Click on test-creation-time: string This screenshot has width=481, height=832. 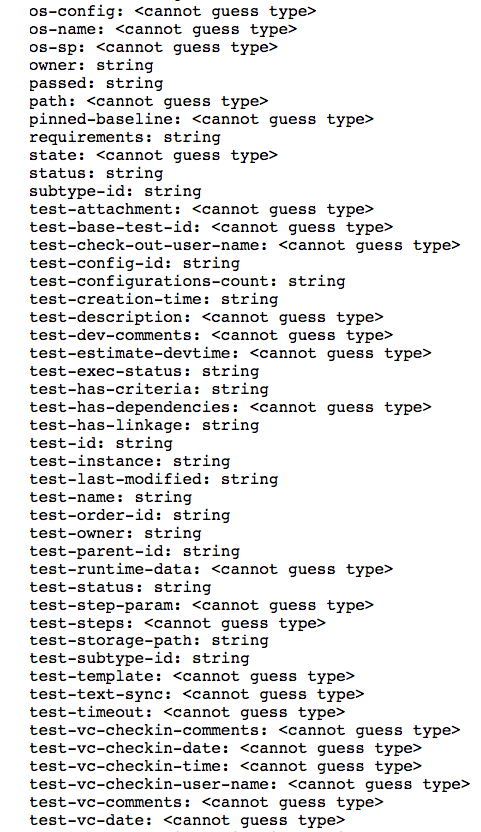[153, 300]
